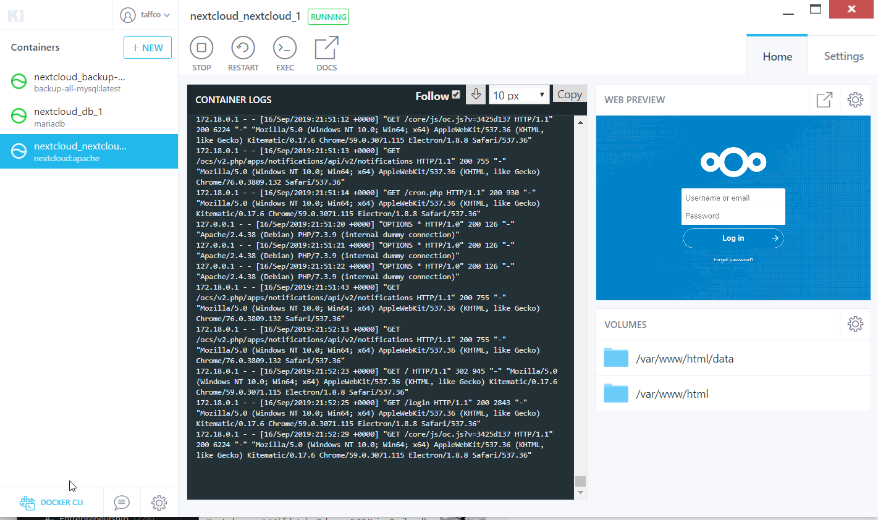Open the DOCKER CLI
Image resolution: width=878 pixels, height=520 pixels.
click(55, 502)
